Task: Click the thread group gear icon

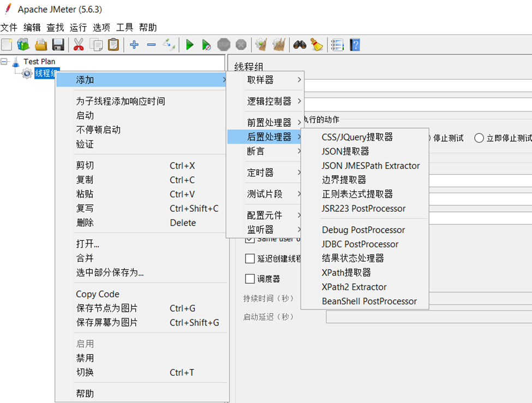Action: (x=27, y=73)
